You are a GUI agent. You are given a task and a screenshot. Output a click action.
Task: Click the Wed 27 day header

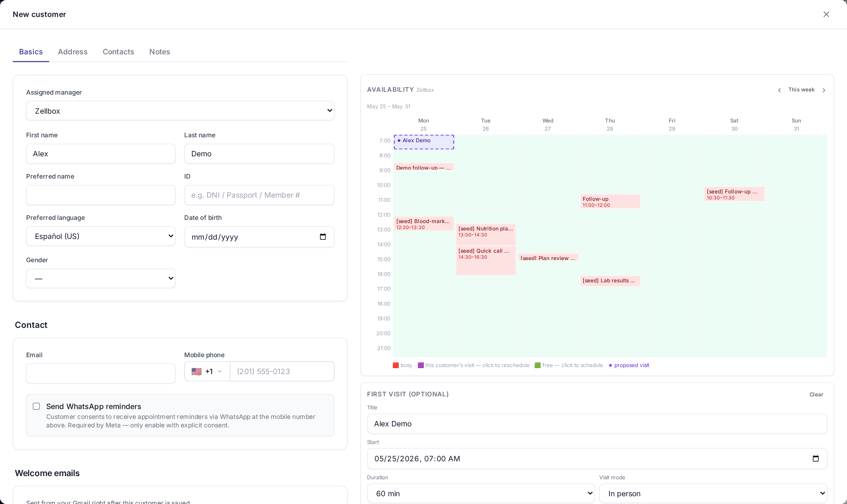[548, 125]
